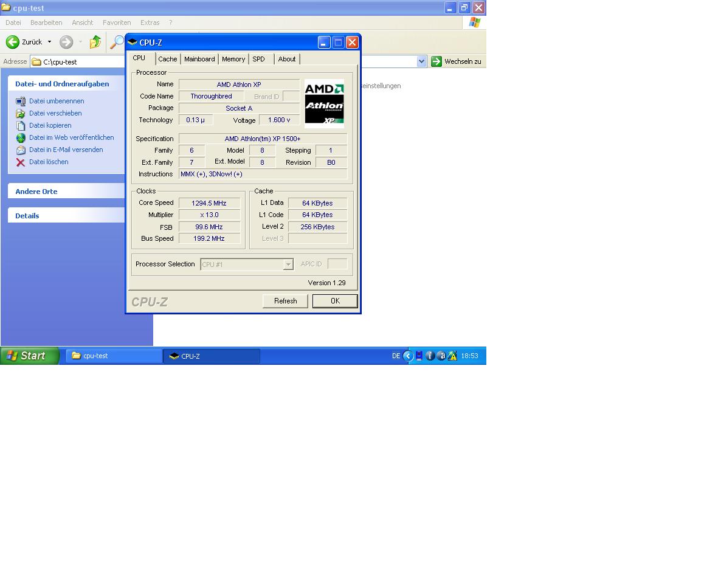The height and width of the screenshot is (588, 707).
Task: Click the web publish globe icon
Action: 21,138
